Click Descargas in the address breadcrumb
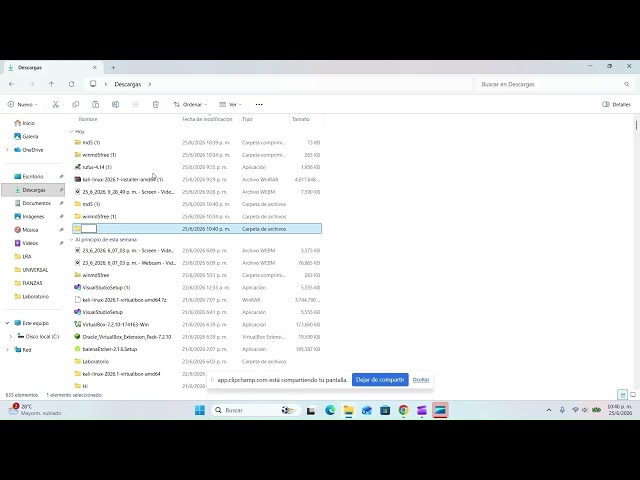The image size is (640, 480). click(127, 84)
